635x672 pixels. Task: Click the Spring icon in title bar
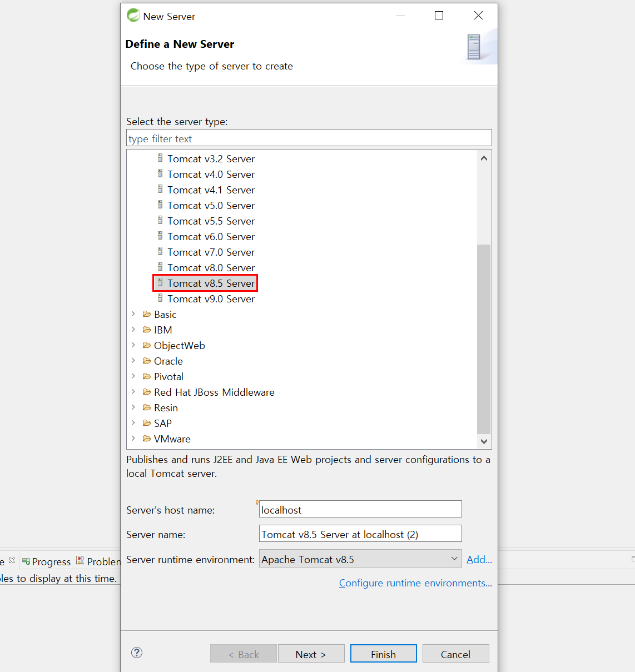[133, 16]
